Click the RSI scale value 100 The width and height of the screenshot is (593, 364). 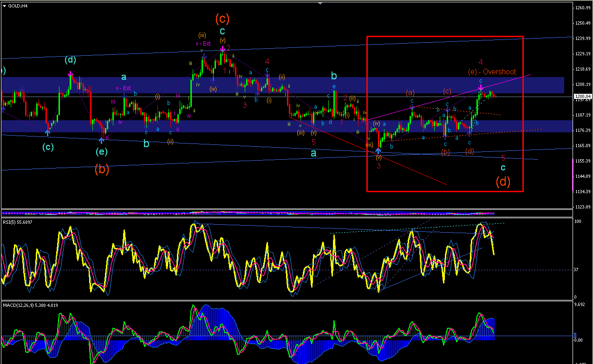click(x=579, y=222)
